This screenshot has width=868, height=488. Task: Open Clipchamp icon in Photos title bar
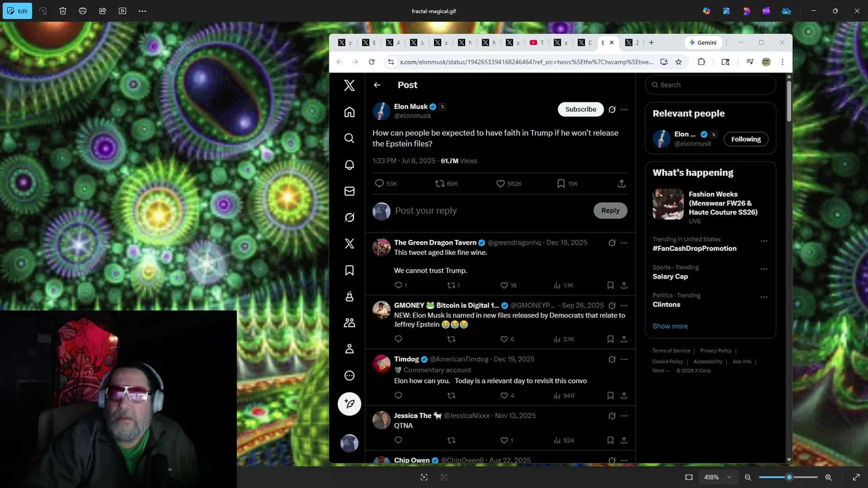(x=766, y=11)
